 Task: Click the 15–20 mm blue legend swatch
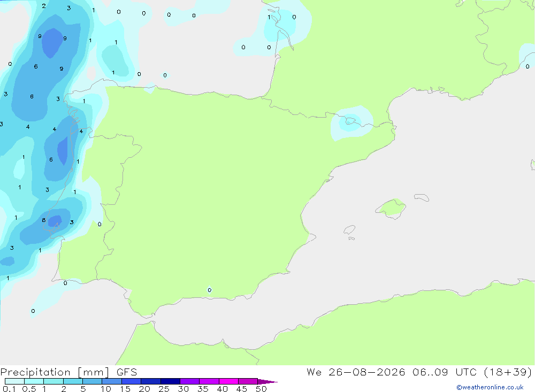coord(132,381)
